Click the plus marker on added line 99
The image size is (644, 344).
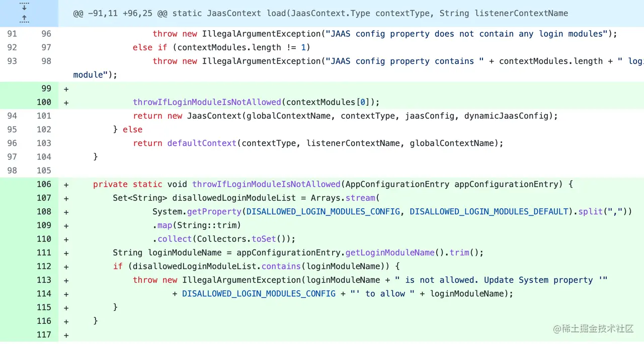coord(66,89)
